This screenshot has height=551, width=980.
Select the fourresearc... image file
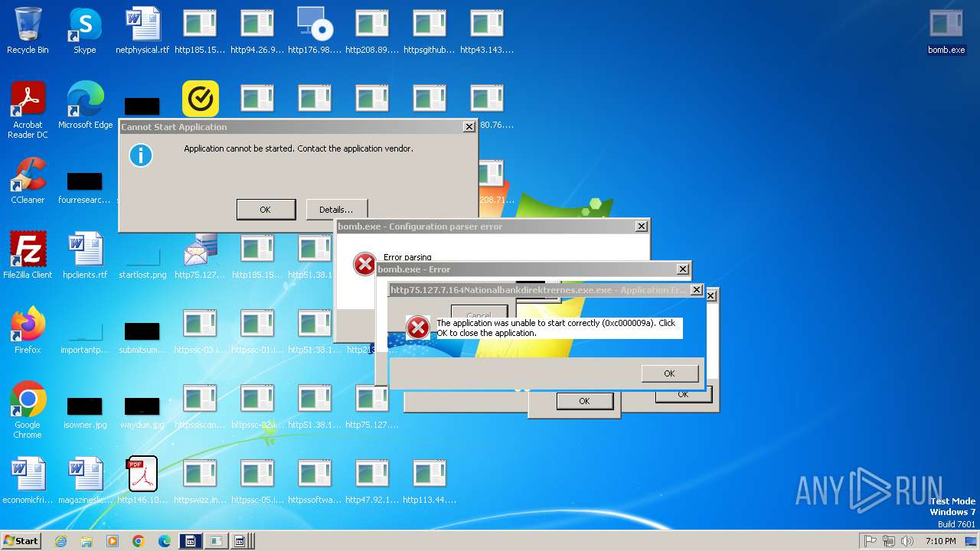[85, 187]
